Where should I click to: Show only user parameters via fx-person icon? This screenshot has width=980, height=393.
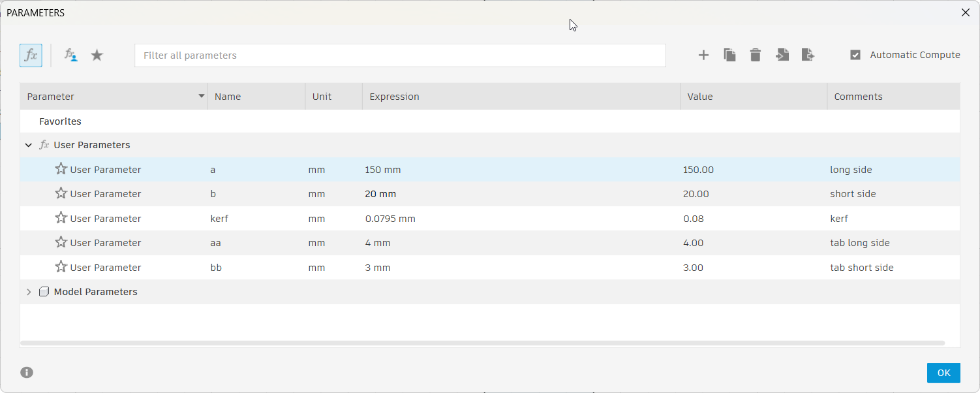(x=70, y=55)
